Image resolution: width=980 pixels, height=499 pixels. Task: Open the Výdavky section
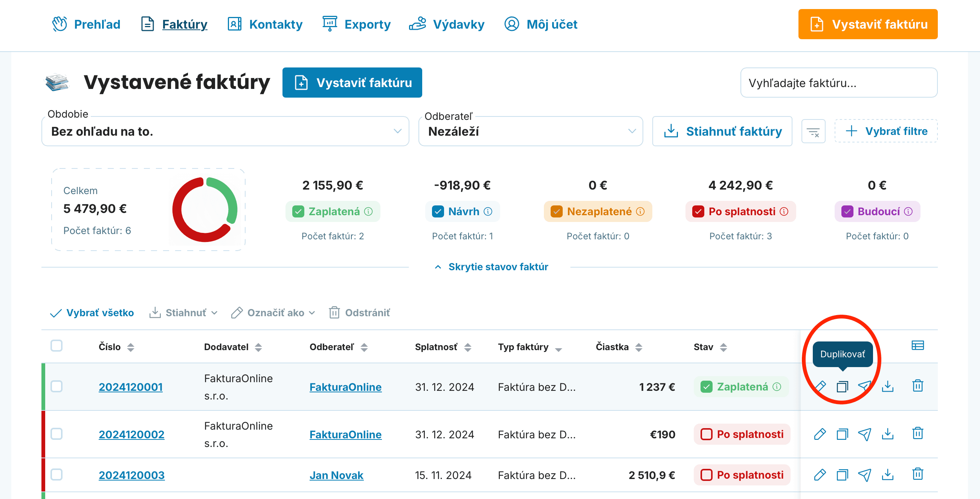(447, 24)
